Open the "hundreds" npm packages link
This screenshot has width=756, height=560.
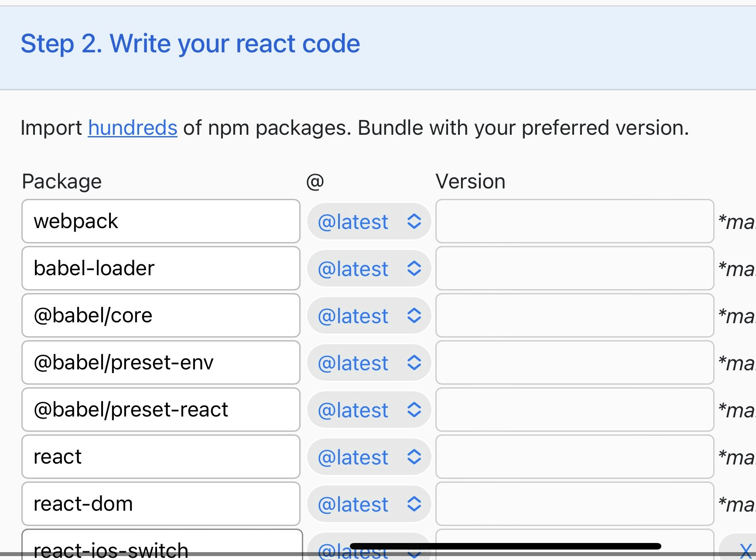tap(133, 128)
